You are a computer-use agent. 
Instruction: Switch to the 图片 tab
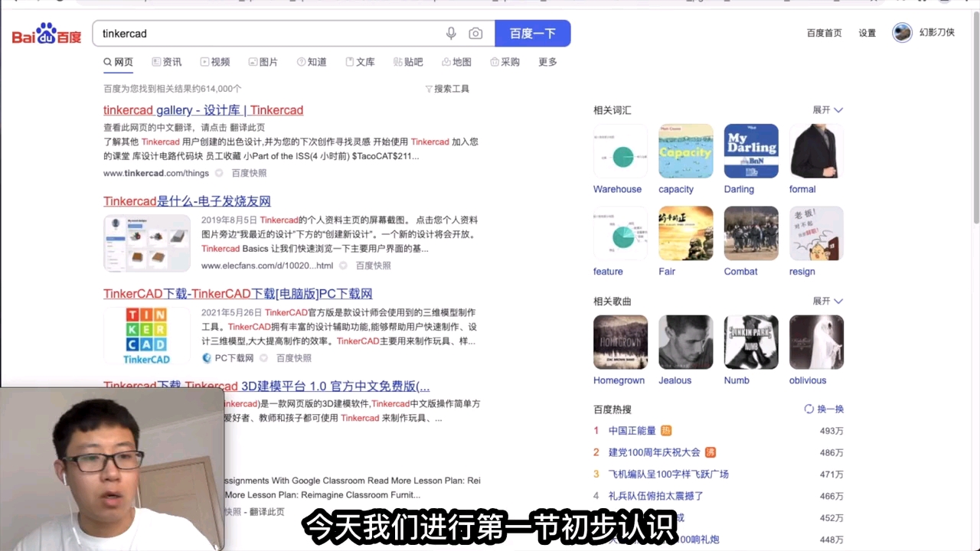click(263, 62)
